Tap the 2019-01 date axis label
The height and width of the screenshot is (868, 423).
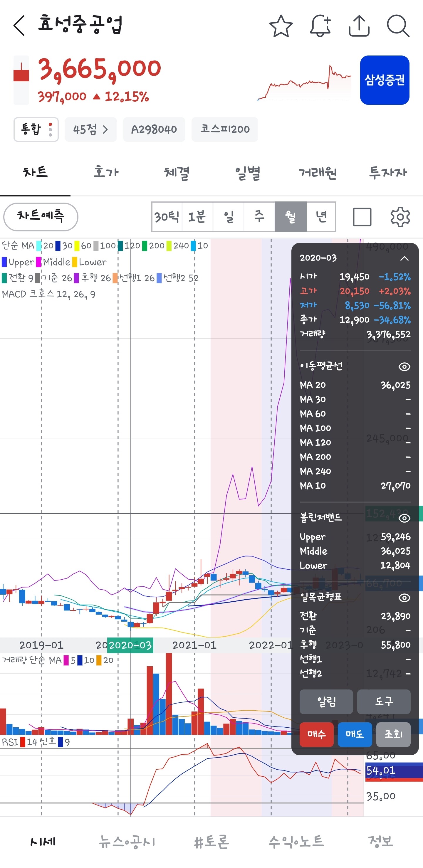click(x=41, y=645)
